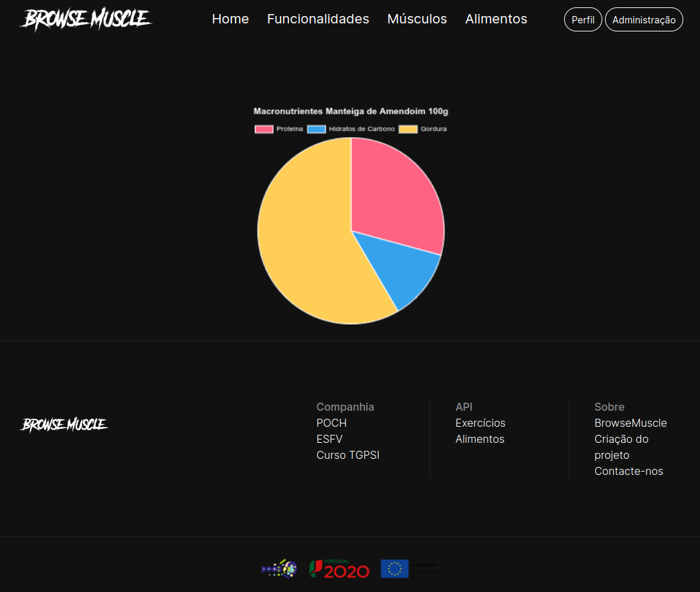Click the Browse Muscle logo in header
Image resolution: width=700 pixels, height=592 pixels.
[x=86, y=19]
